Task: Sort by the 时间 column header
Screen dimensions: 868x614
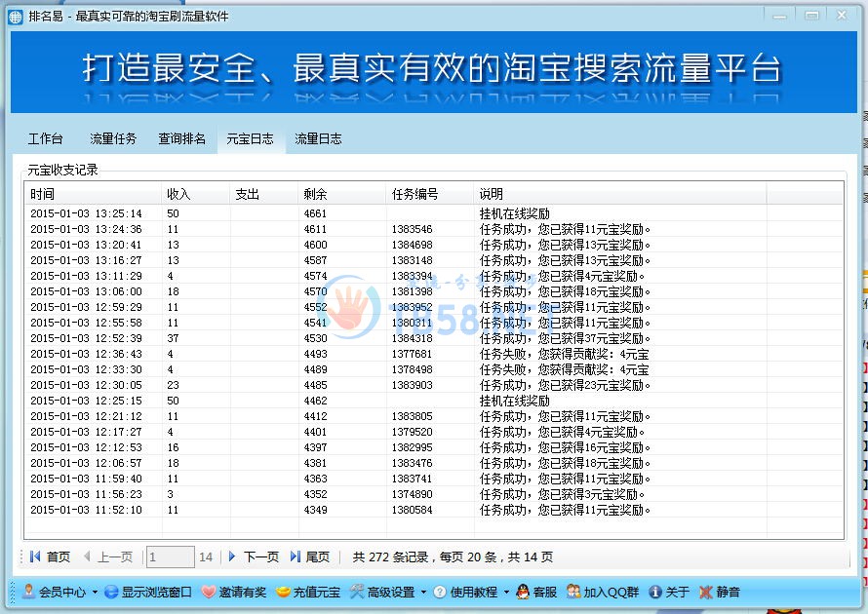Action: pyautogui.click(x=94, y=194)
